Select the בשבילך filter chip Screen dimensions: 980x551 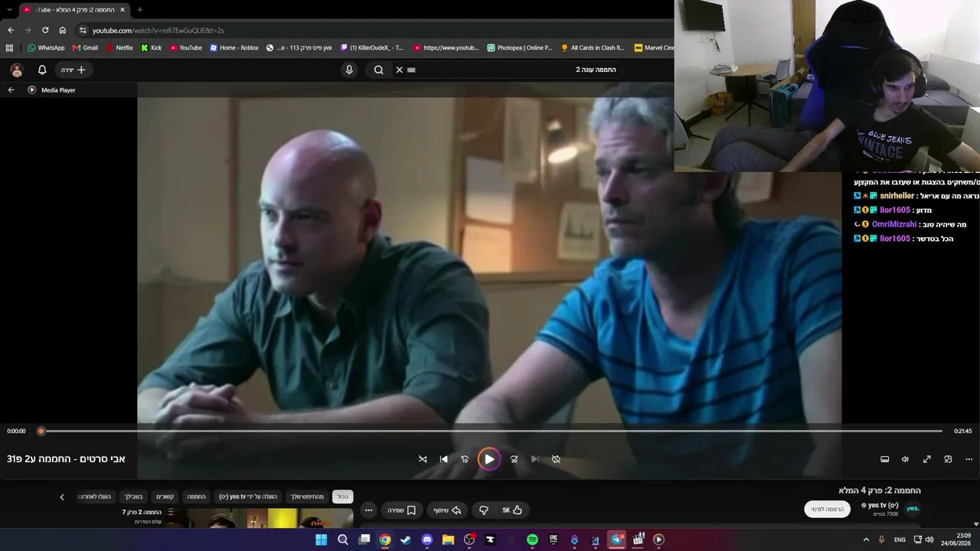(x=134, y=497)
